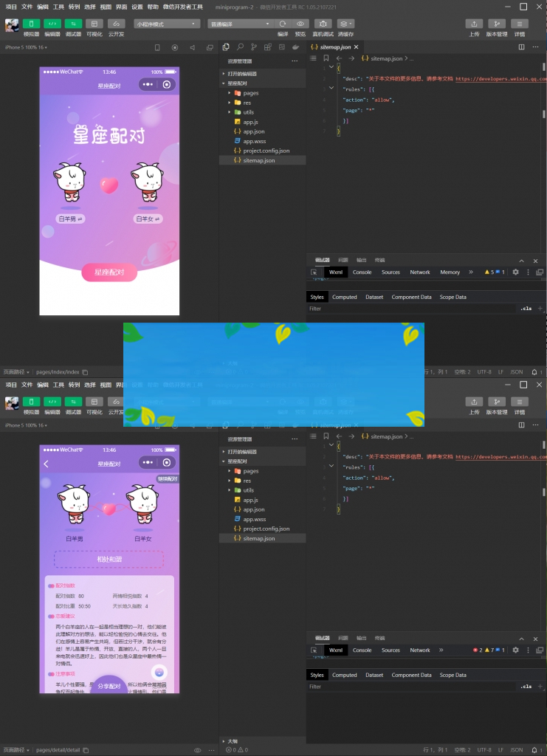Swap sign using the 白羊男 selector with arrows

[x=72, y=219]
